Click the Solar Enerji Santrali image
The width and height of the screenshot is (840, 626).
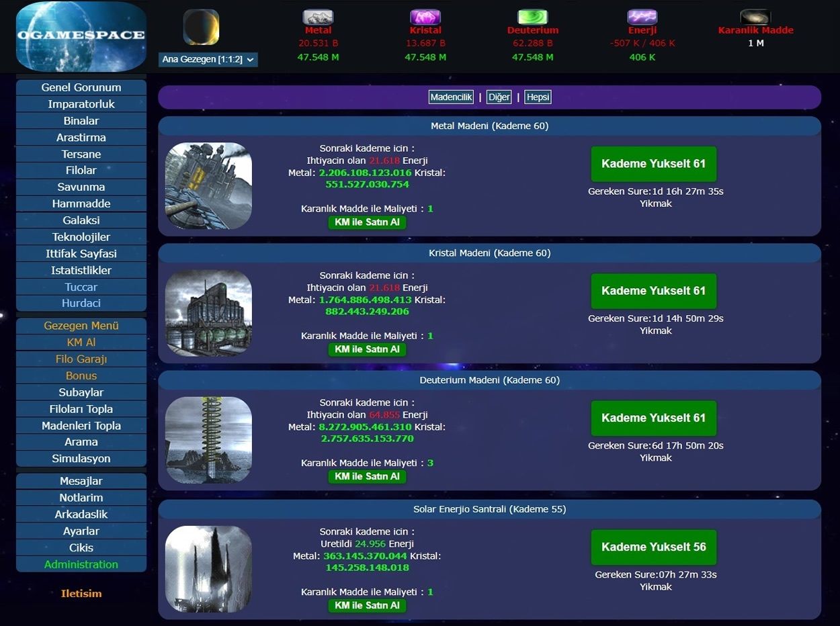(x=208, y=569)
